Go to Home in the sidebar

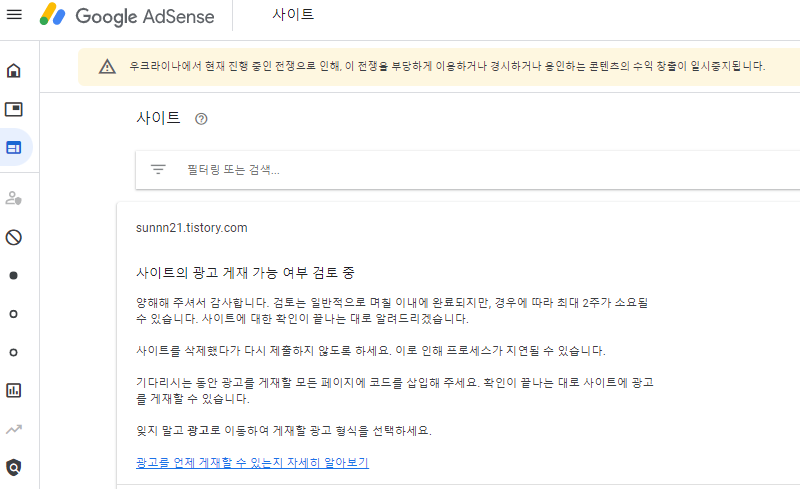pos(14,70)
